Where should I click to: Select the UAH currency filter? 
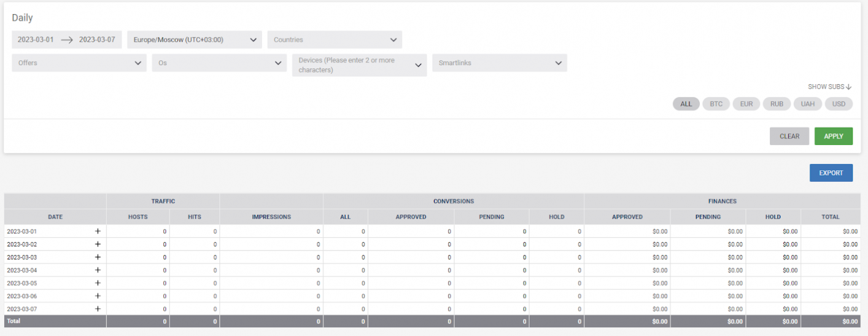808,104
